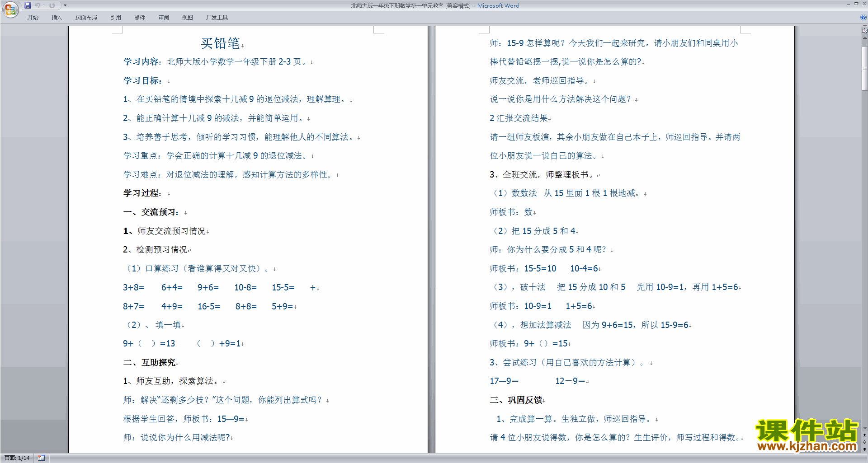Image resolution: width=868 pixels, height=463 pixels.
Task: Go to previous page with double-up arrow
Action: pos(864,435)
